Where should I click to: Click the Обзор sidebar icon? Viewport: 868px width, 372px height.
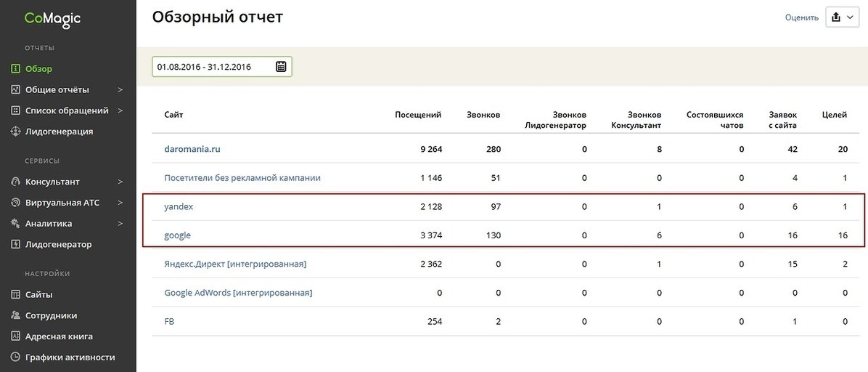click(x=15, y=69)
